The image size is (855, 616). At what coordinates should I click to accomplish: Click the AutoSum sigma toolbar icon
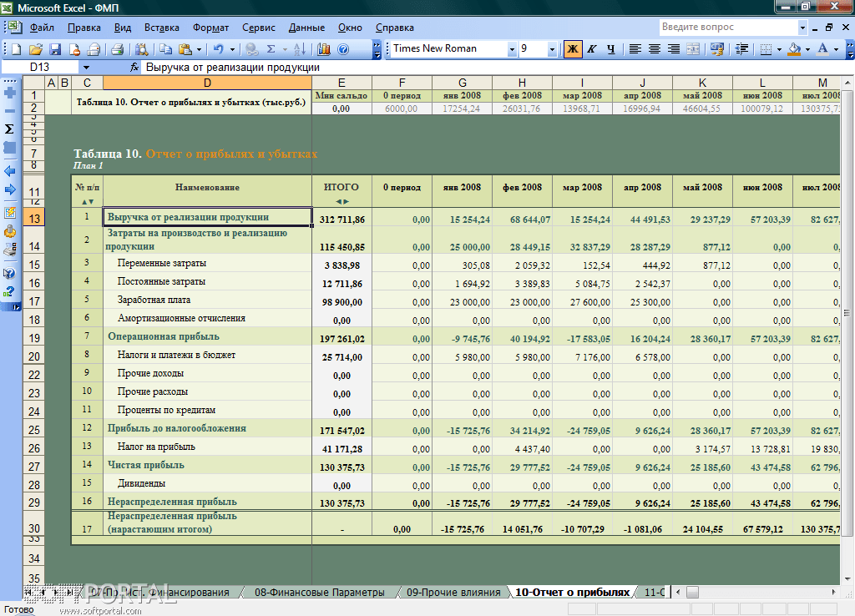(271, 49)
